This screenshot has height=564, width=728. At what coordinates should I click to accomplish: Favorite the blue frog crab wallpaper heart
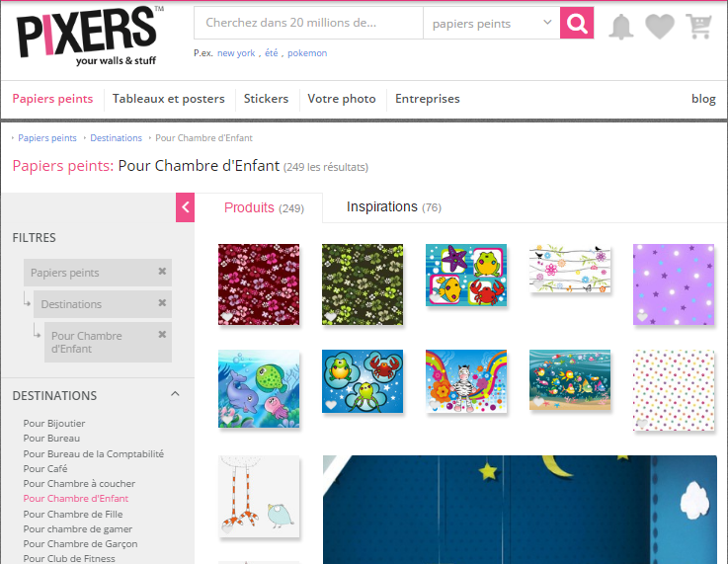click(x=330, y=405)
